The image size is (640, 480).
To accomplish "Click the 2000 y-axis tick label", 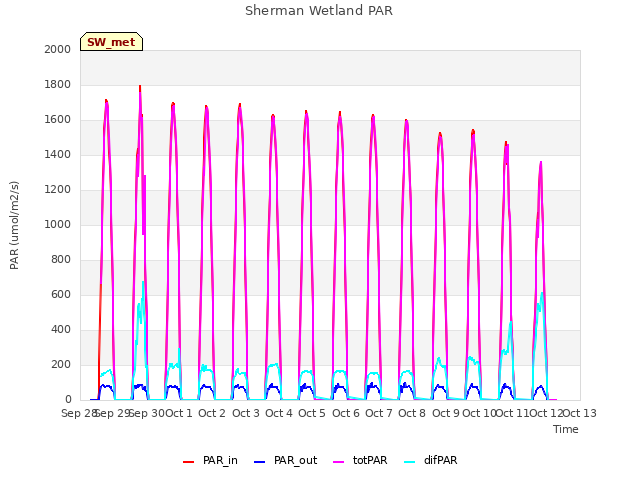I will coord(58,49).
